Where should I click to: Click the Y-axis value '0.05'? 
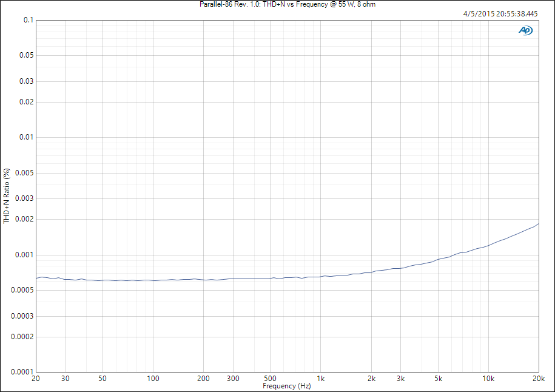[x=27, y=55]
